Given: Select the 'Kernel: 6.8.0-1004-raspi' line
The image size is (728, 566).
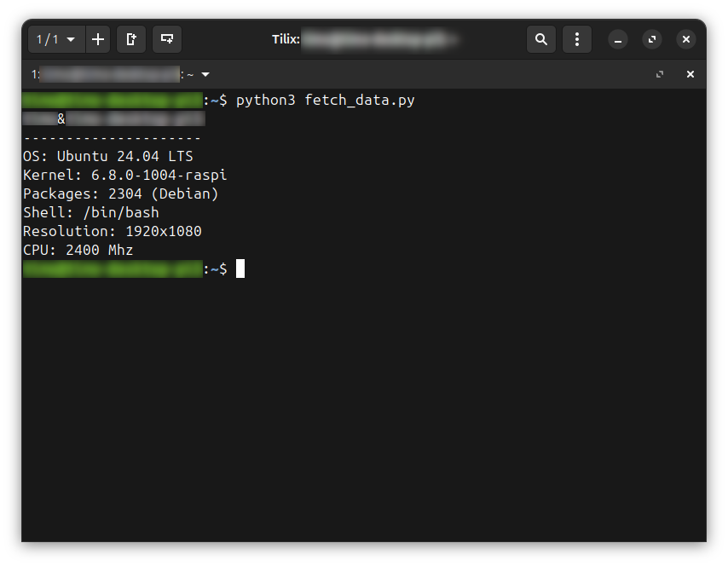Looking at the screenshot, I should click(x=125, y=175).
